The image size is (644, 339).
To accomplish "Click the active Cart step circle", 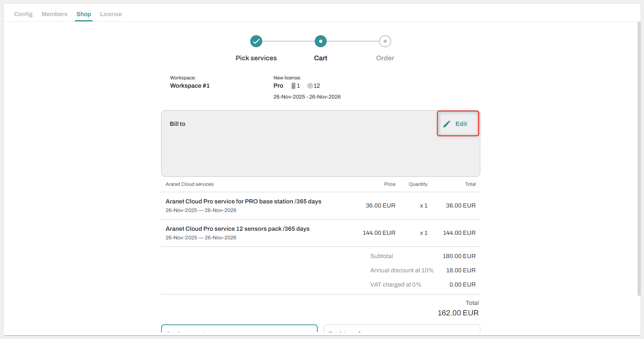I will tap(321, 41).
